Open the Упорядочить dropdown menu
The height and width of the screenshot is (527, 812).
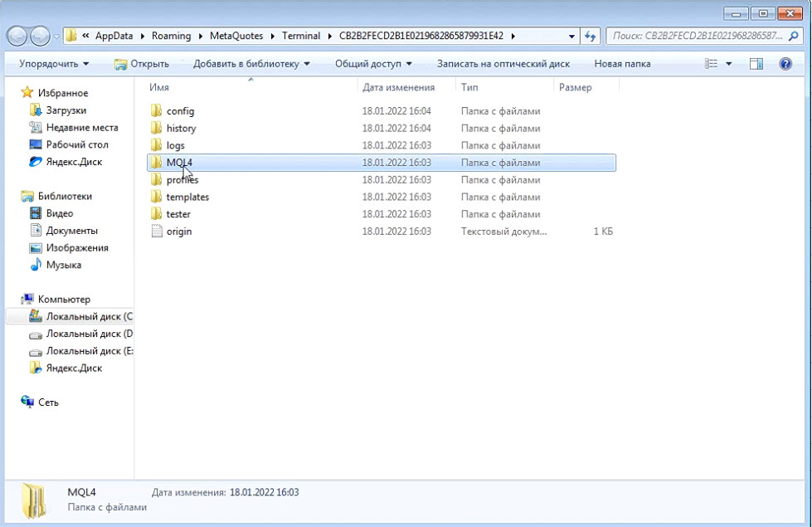click(x=54, y=64)
